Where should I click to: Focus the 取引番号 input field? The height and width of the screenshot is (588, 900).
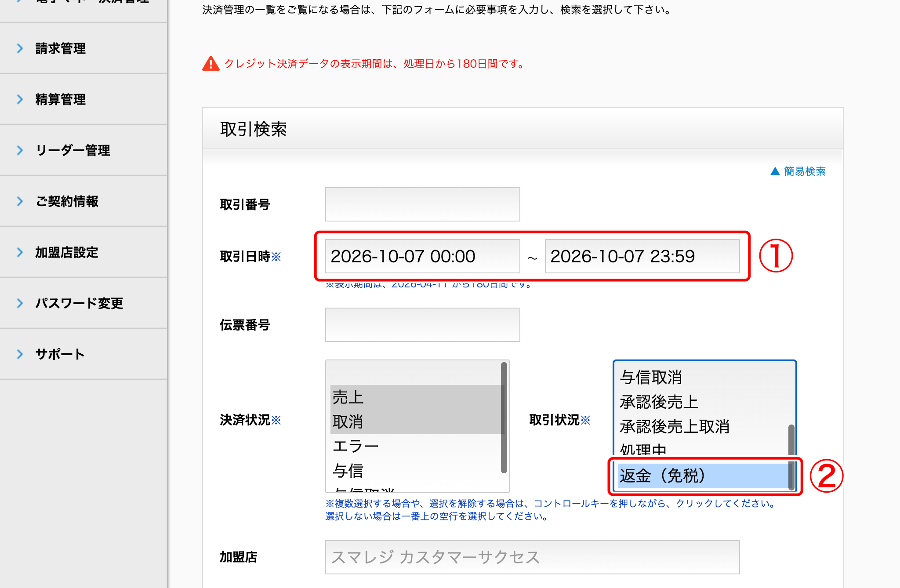point(423,204)
